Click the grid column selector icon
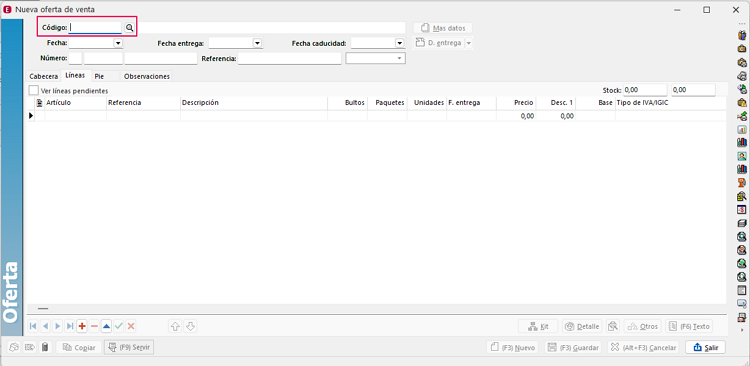Screen dimensions: 750x366 point(40,103)
